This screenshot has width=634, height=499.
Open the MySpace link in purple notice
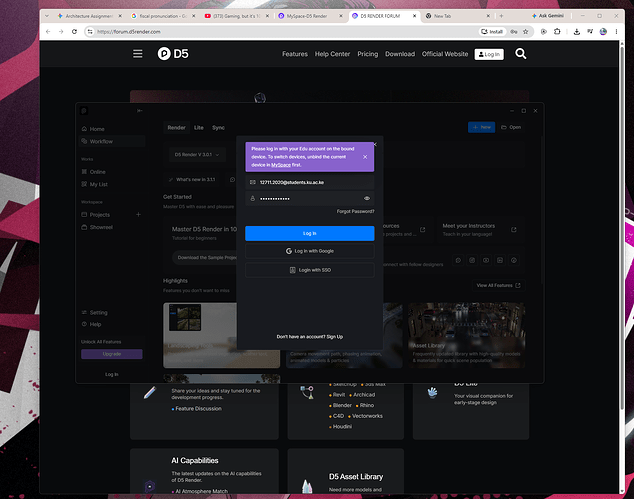(x=281, y=165)
